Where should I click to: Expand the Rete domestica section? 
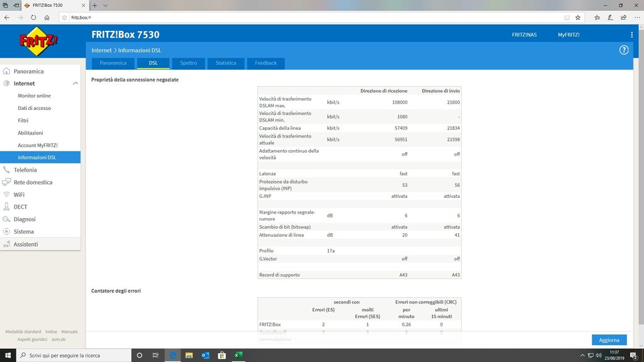point(33,182)
